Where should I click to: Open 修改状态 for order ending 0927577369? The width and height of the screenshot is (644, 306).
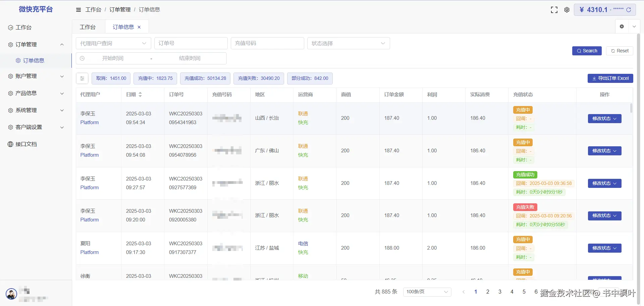pos(604,183)
